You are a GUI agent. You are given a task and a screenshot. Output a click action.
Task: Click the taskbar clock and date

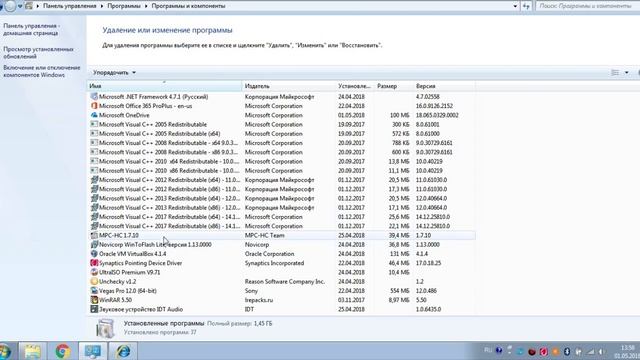(x=628, y=351)
